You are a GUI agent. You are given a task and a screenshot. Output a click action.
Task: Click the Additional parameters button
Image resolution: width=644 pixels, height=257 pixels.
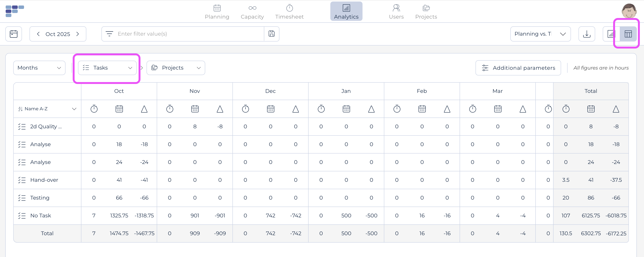tap(518, 68)
